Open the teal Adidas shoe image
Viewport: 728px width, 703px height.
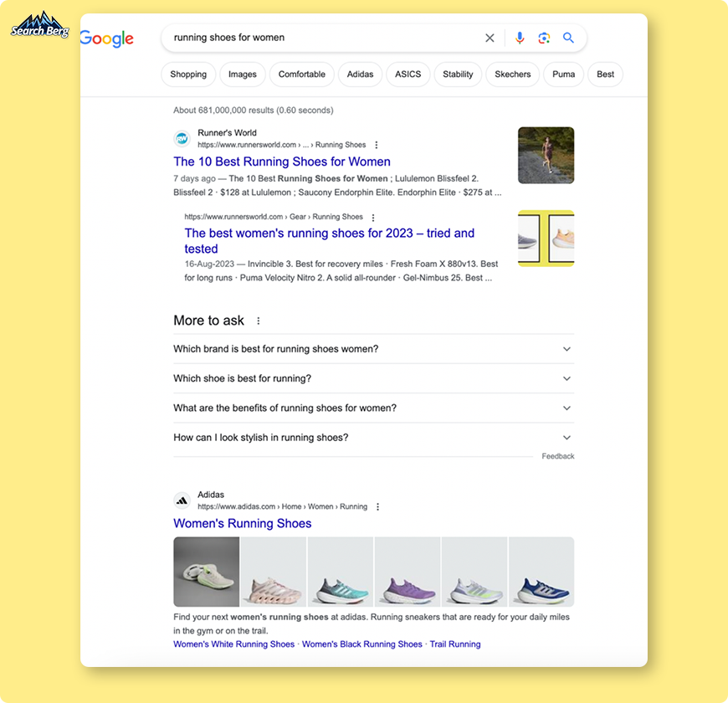click(341, 572)
